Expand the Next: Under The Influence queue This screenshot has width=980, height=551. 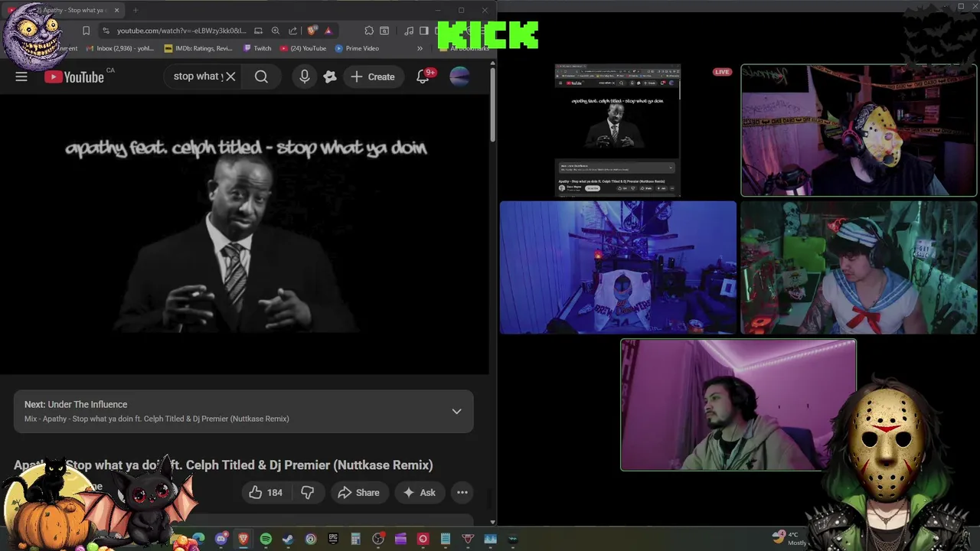click(x=456, y=411)
